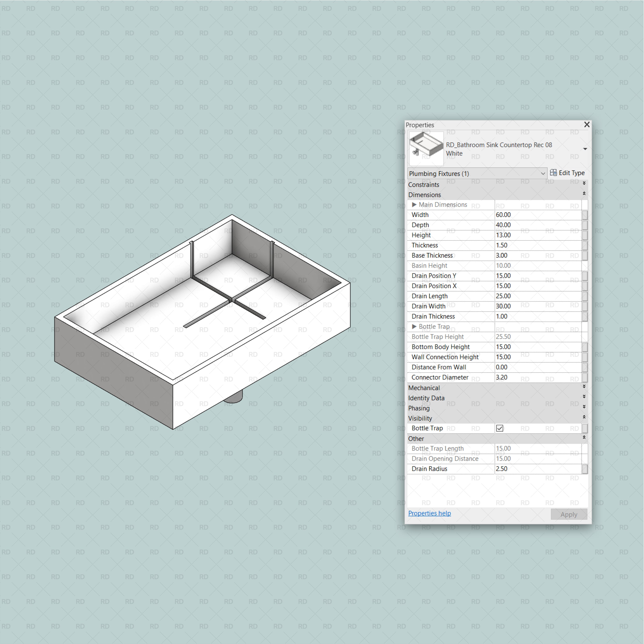Open the Plumbing Fixtures type selector dropdown
This screenshot has width=644, height=644.
pyautogui.click(x=543, y=173)
